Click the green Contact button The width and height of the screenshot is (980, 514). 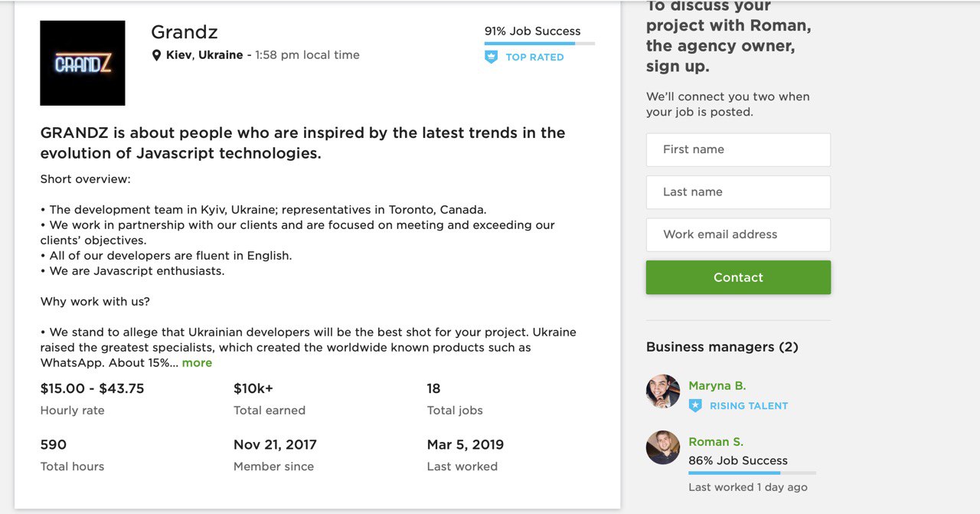coord(738,277)
